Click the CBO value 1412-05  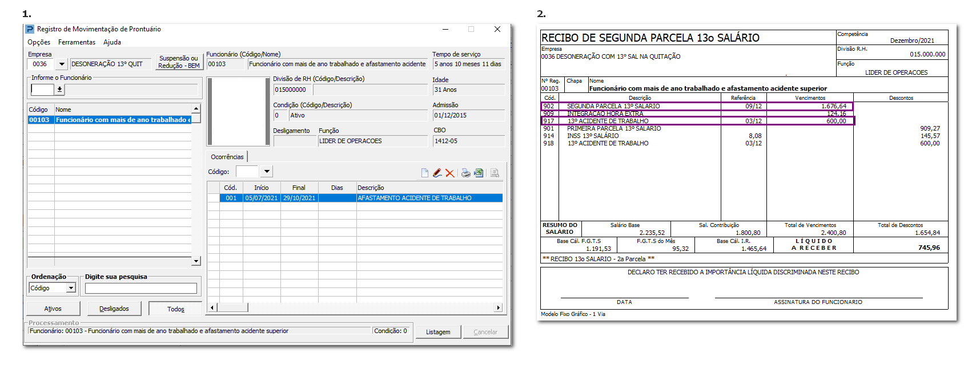(469, 141)
